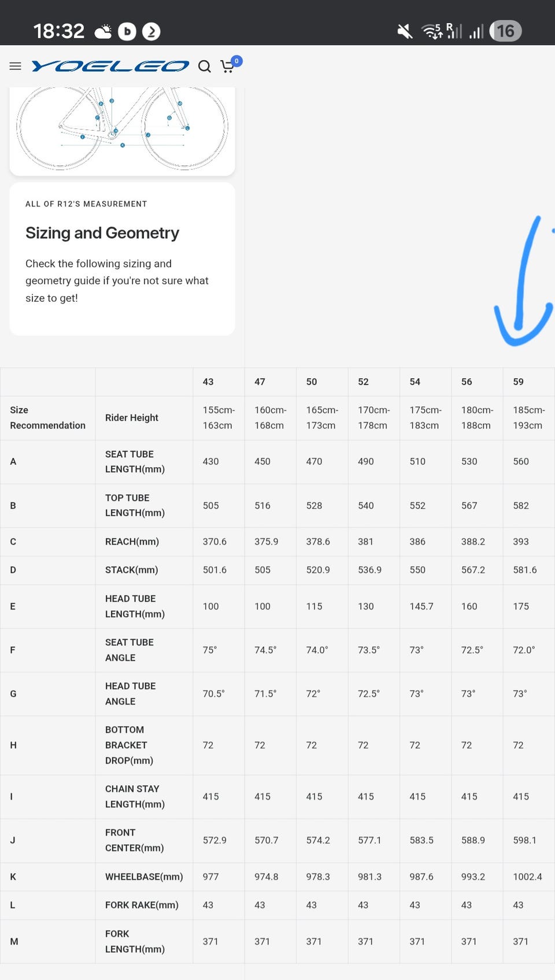Select the size 43 column header
The image size is (555, 980).
coord(208,382)
